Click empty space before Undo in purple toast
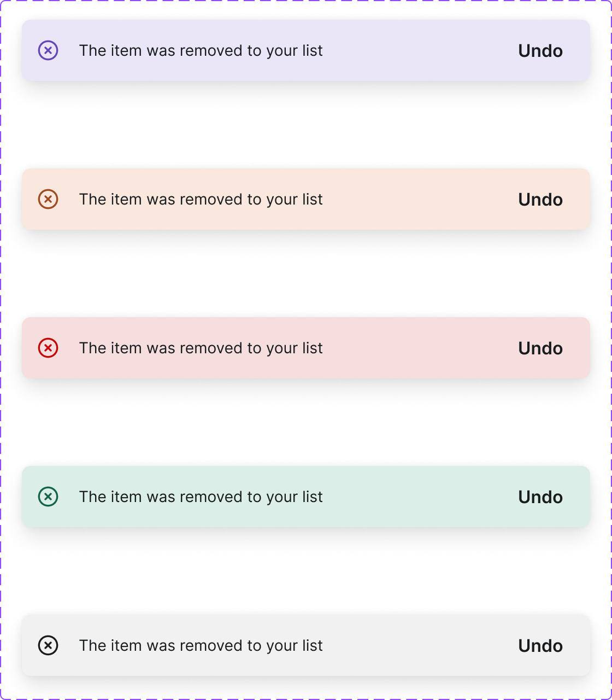This screenshot has width=612, height=700. [421, 51]
